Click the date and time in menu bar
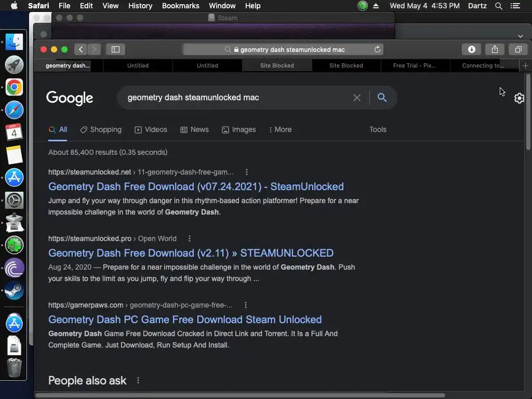532x399 pixels. pos(424,6)
